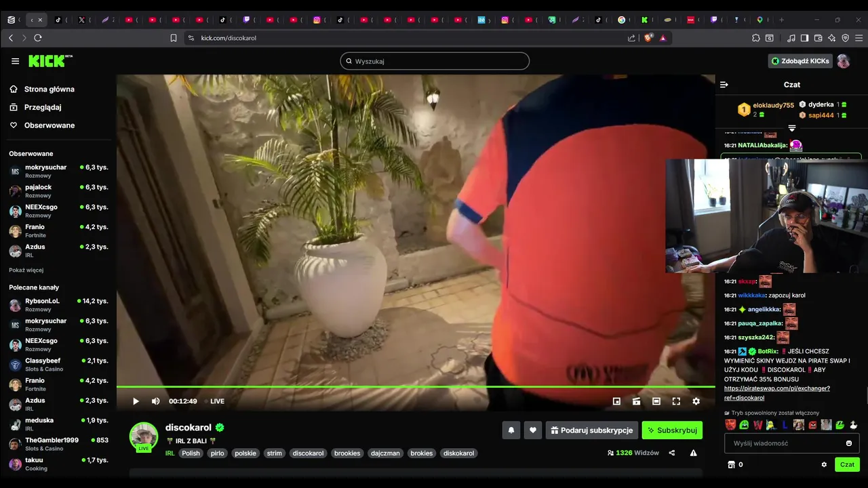Open a new browser tab
Viewport: 868px width, 488px height.
click(781, 20)
